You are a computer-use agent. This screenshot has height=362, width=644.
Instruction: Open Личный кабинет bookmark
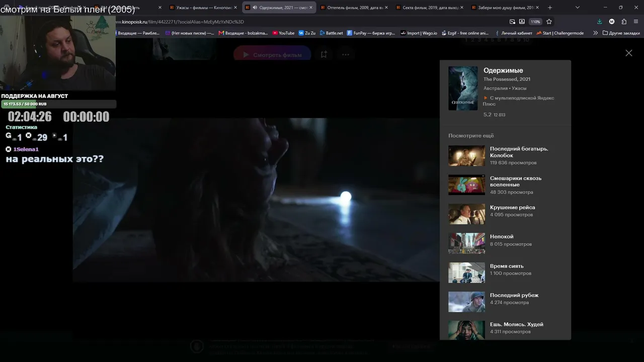click(x=513, y=33)
